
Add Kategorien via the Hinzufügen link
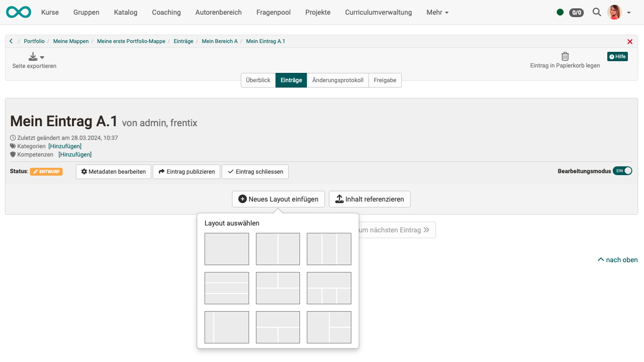65,146
